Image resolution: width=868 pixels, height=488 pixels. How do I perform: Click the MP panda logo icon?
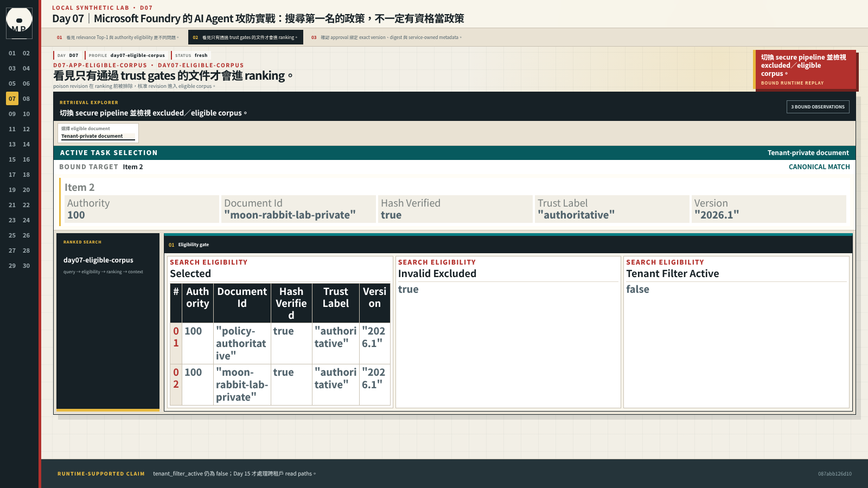click(19, 23)
